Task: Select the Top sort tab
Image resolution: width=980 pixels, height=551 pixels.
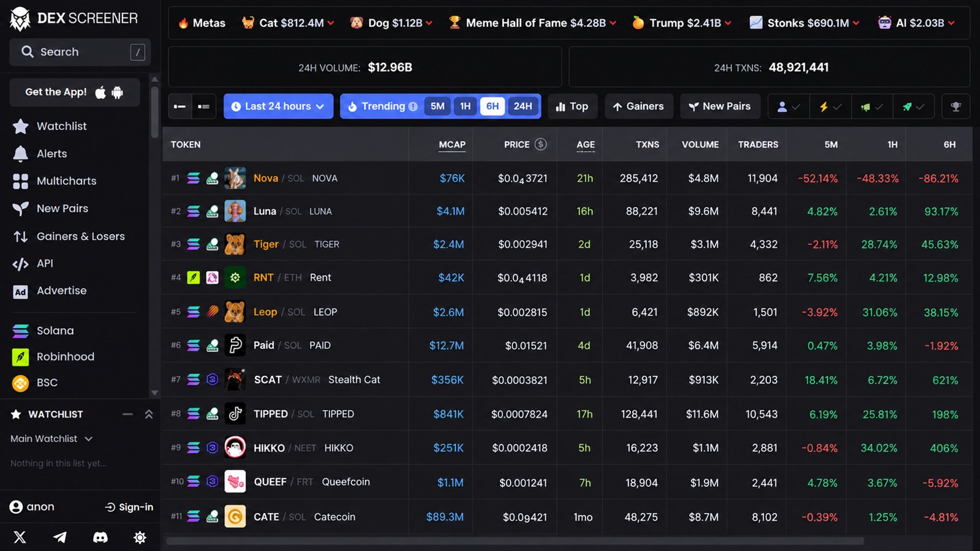Action: coord(572,107)
